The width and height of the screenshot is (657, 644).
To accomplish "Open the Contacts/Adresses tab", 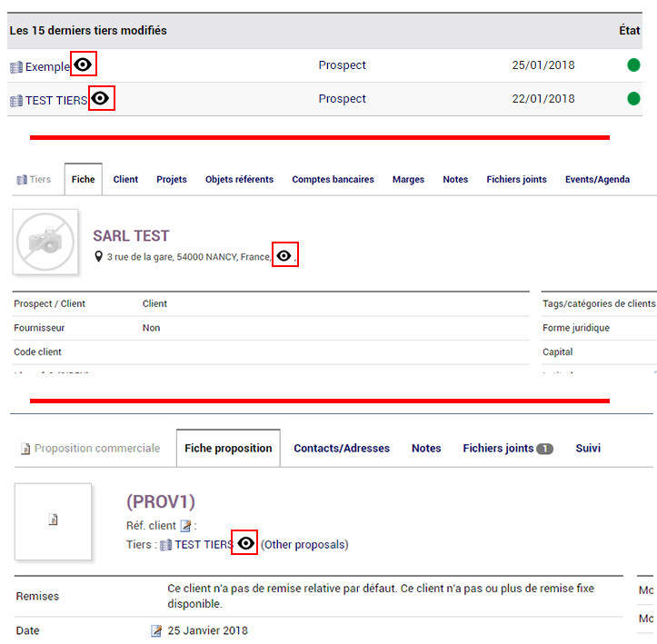I will pyautogui.click(x=342, y=448).
